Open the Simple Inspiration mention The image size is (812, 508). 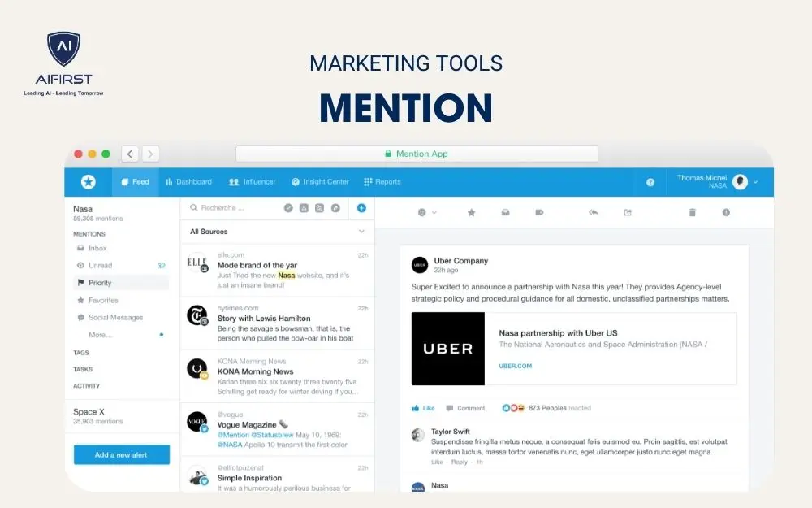[278, 475]
